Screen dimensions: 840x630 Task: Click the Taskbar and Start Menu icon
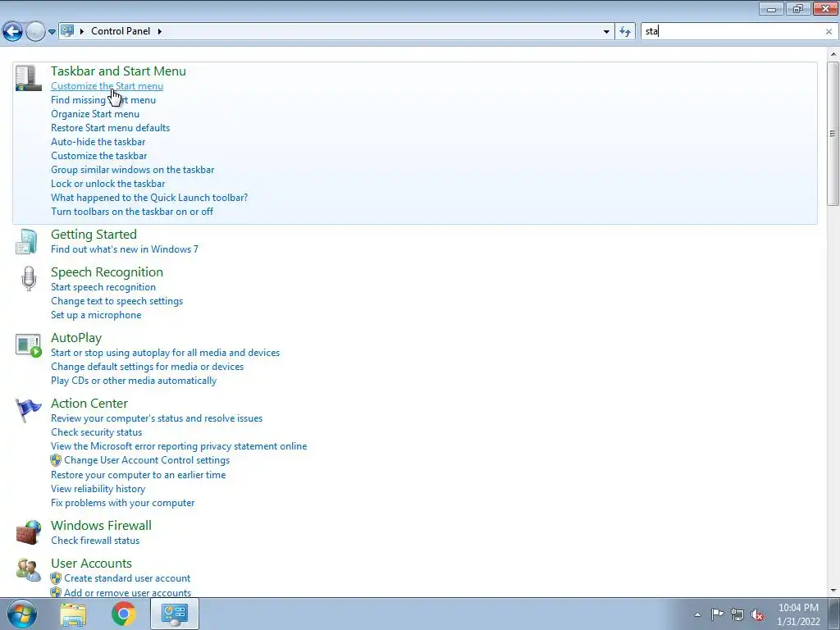pyautogui.click(x=29, y=78)
